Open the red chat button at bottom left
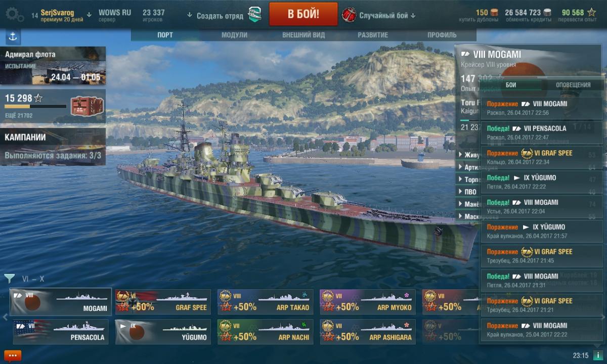The height and width of the screenshot is (364, 607). (13, 355)
